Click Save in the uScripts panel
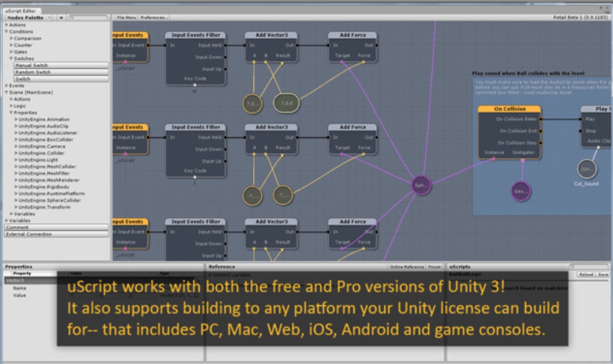The width and height of the screenshot is (613, 364). 603,275
